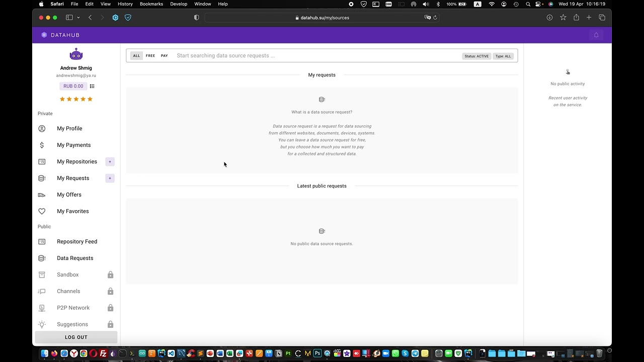Open the Safari Edit menu
Image resolution: width=644 pixels, height=362 pixels.
click(x=89, y=4)
